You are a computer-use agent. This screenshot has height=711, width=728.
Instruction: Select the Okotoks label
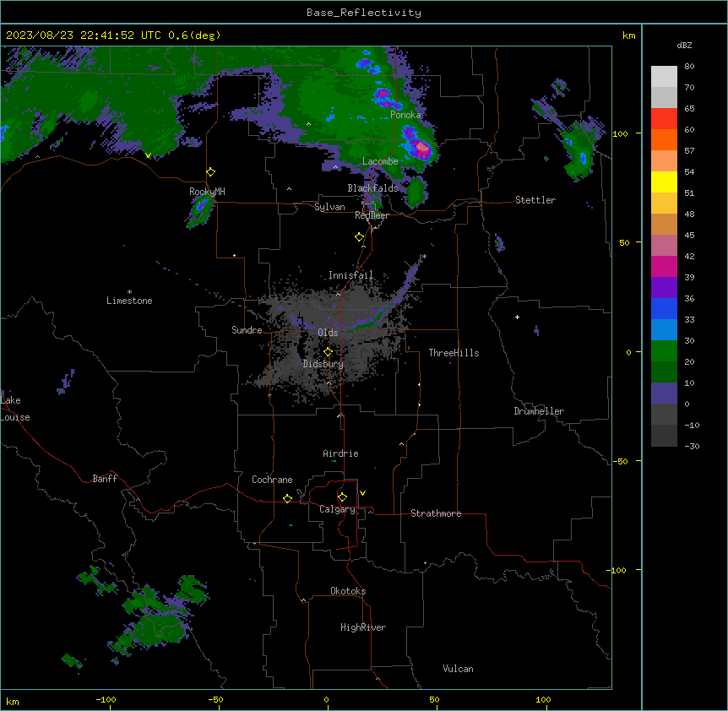348,591
